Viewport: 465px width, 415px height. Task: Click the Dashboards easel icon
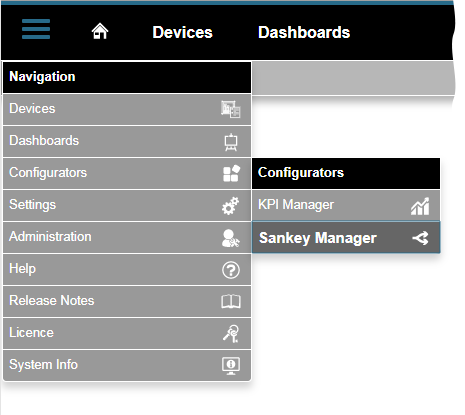231,142
